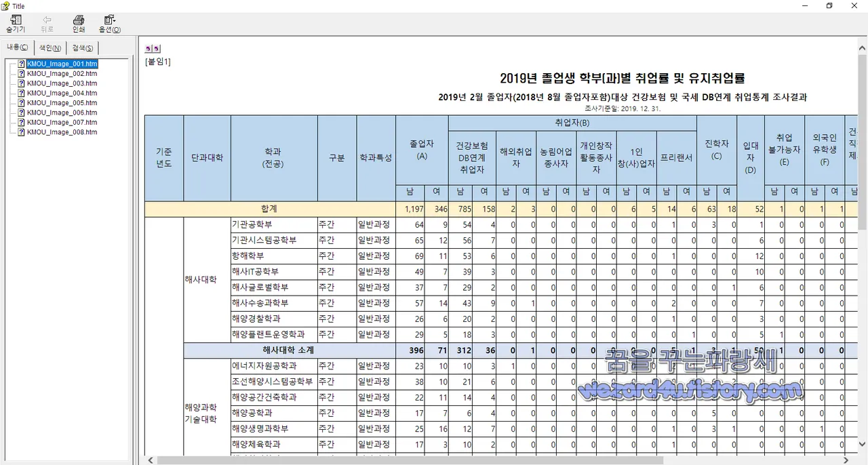The height and width of the screenshot is (465, 868).
Task: Open KMOU_Image_008.htm in the tree
Action: point(62,132)
